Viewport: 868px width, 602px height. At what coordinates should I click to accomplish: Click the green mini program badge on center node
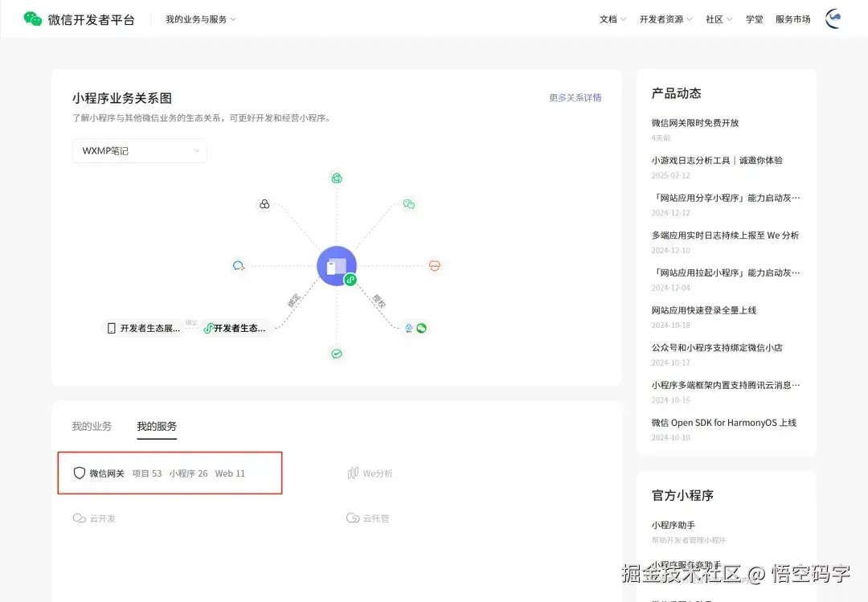(350, 280)
